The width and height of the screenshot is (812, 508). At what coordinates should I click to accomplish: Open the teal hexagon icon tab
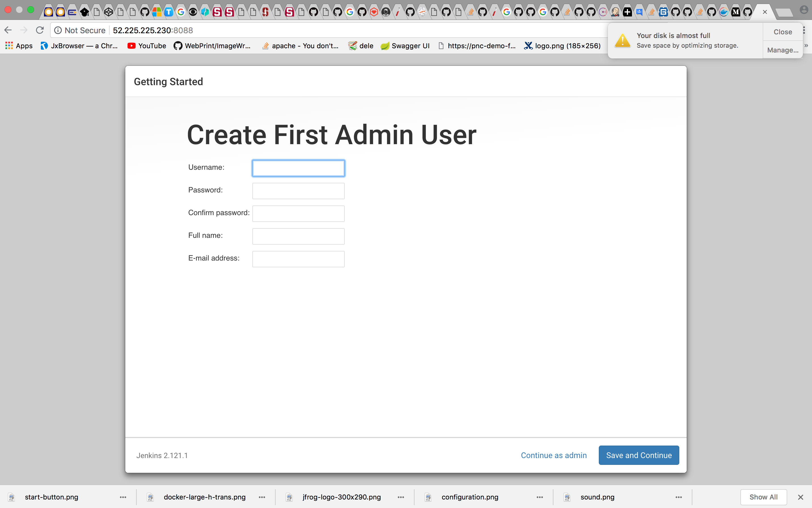(x=205, y=12)
